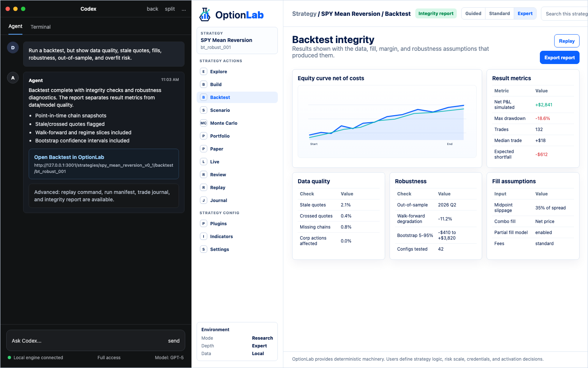Screen dimensions: 588x368
Task: Click the Journal item's J badge icon
Action: click(204, 200)
